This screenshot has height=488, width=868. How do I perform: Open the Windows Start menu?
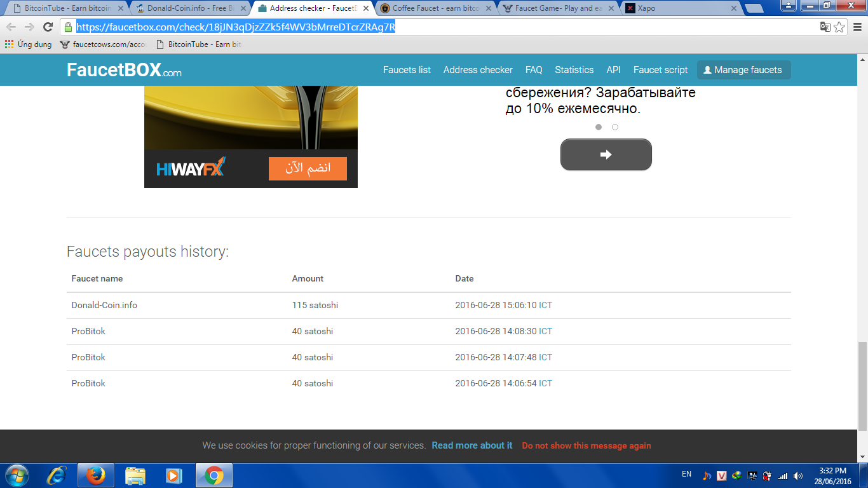tap(17, 475)
